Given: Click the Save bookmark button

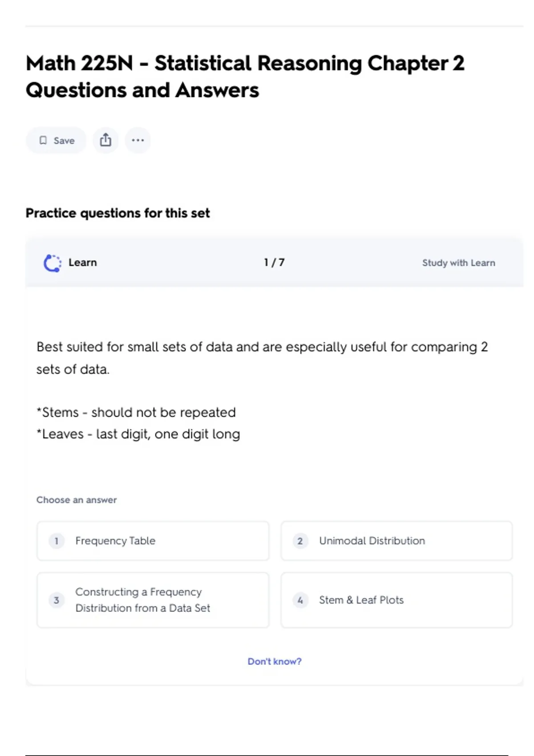Looking at the screenshot, I should point(56,141).
